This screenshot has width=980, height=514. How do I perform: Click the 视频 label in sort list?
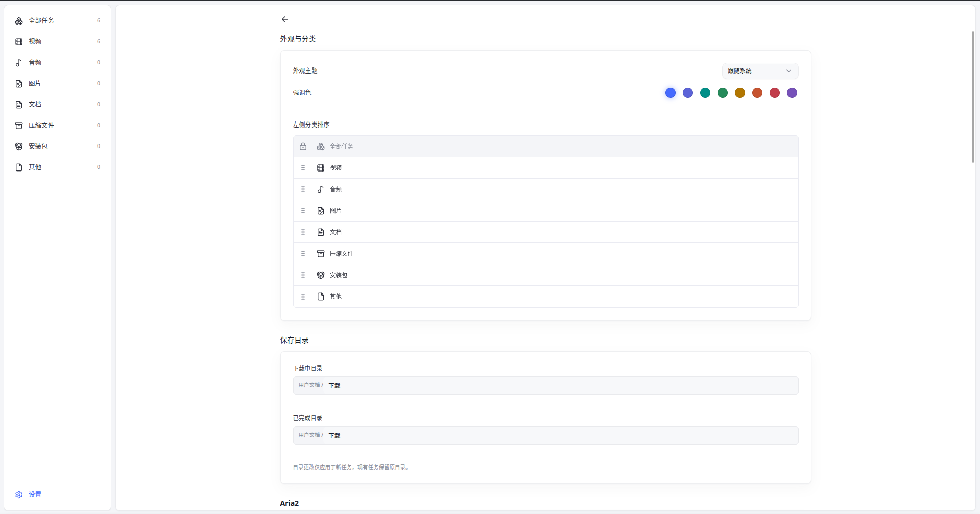(336, 168)
